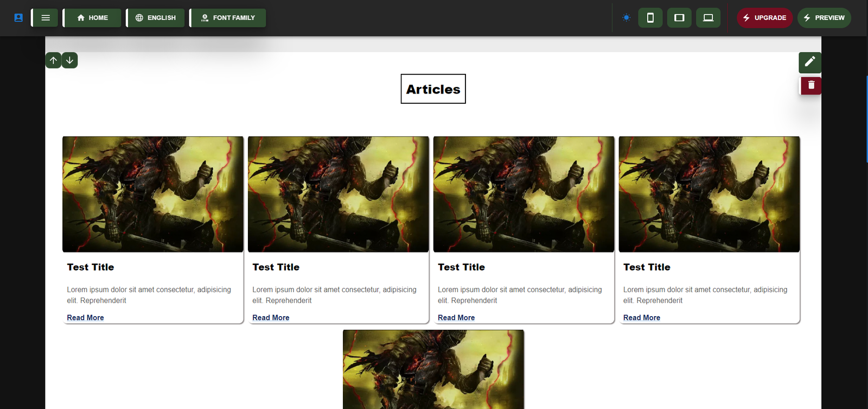Switch to tablet preview
Viewport: 868px width, 409px height.
(679, 18)
